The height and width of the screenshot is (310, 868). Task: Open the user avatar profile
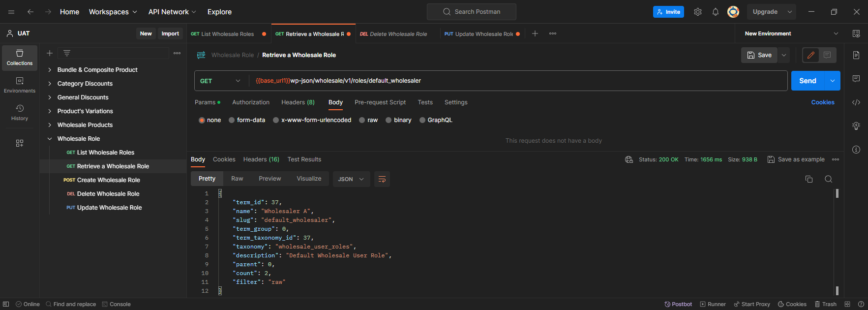click(x=733, y=12)
